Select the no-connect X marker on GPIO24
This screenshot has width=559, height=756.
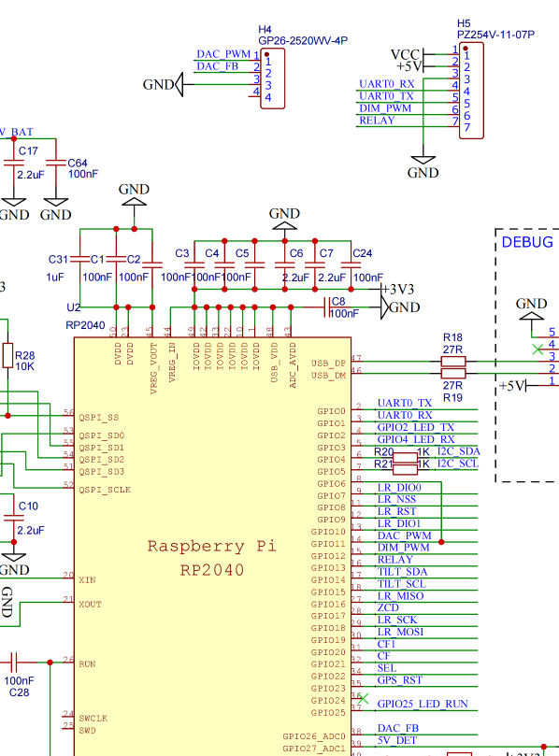[364, 699]
